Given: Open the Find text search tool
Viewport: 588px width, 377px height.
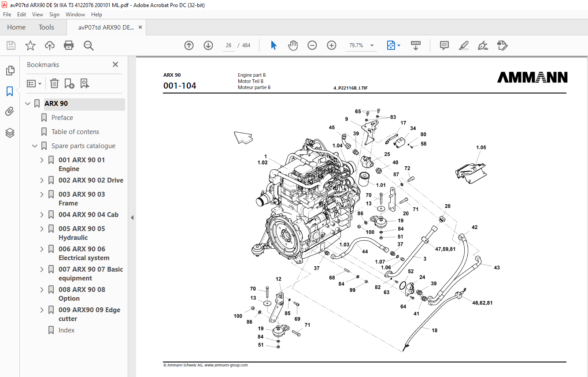Looking at the screenshot, I should tap(89, 45).
